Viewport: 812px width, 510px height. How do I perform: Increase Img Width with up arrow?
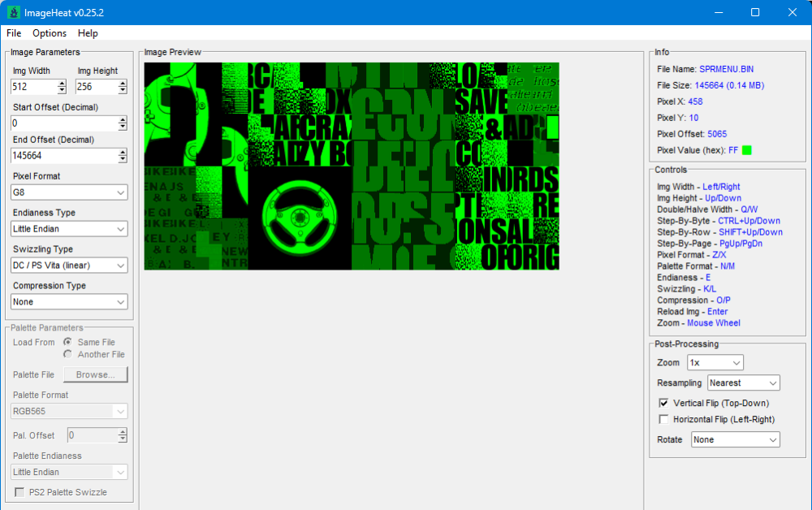[x=62, y=83]
